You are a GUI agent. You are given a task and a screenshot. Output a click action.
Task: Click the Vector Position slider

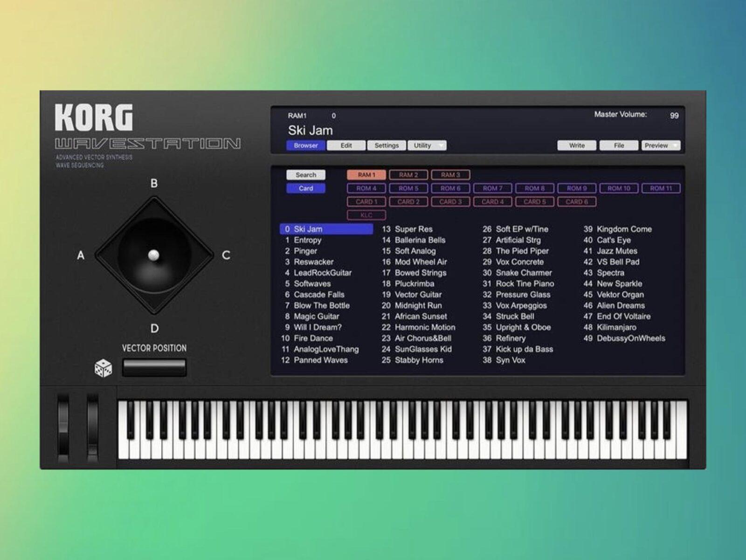coord(154,367)
